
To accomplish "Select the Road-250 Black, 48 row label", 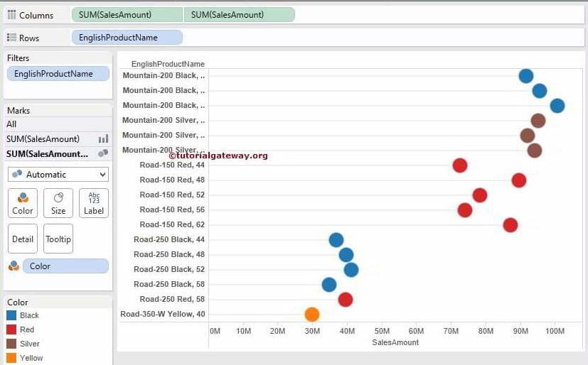I will [x=169, y=254].
